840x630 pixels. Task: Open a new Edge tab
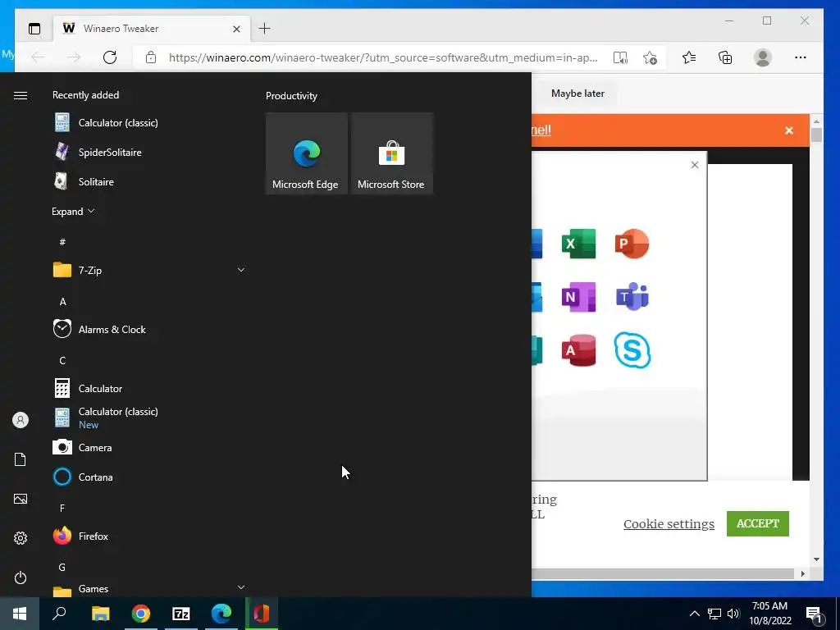pyautogui.click(x=265, y=29)
